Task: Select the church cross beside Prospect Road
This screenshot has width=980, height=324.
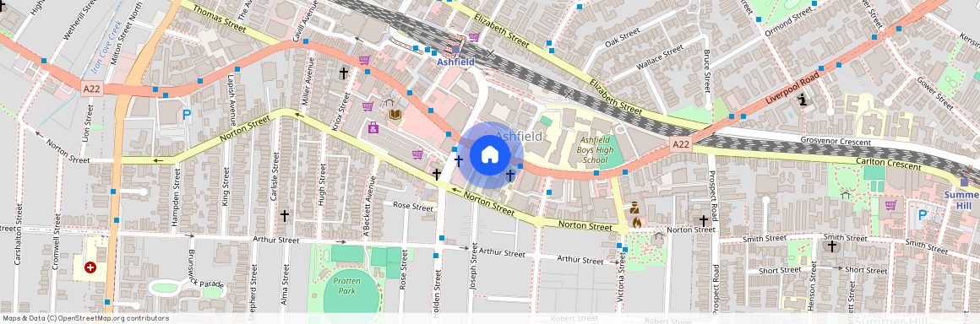Action: [703, 220]
